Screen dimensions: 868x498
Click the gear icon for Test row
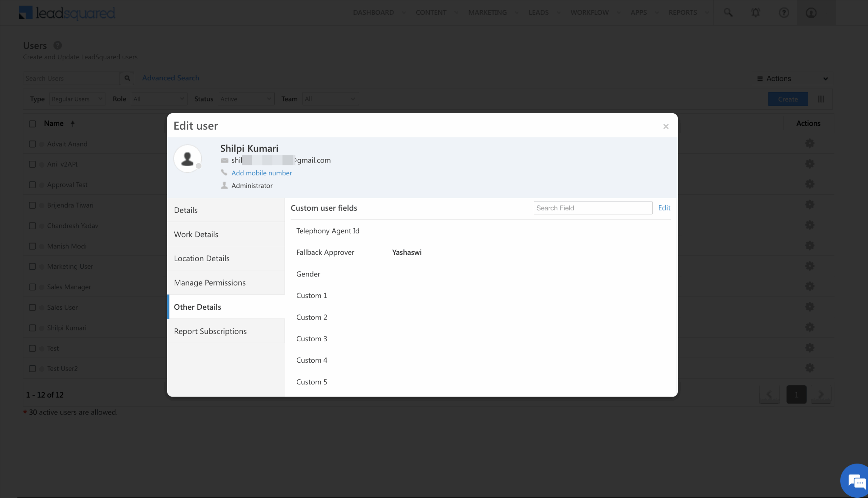click(x=810, y=348)
